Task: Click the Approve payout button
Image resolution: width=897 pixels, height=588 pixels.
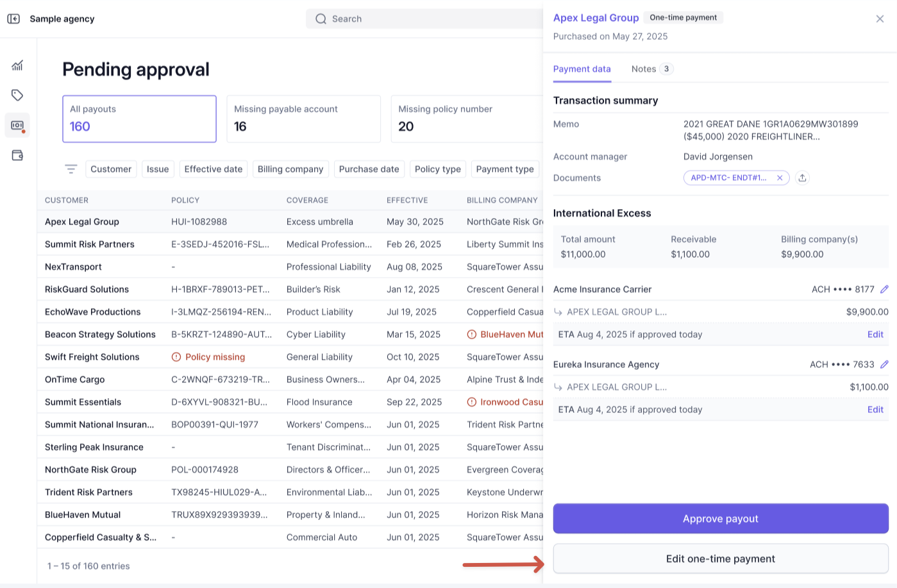Action: 721,518
